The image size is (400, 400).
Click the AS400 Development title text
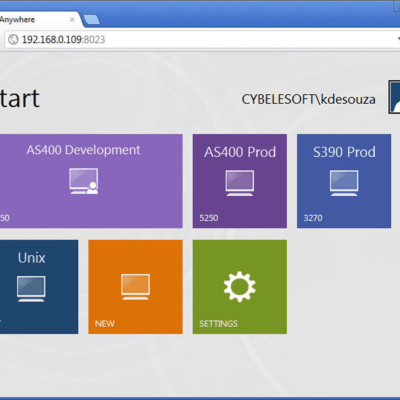click(83, 150)
